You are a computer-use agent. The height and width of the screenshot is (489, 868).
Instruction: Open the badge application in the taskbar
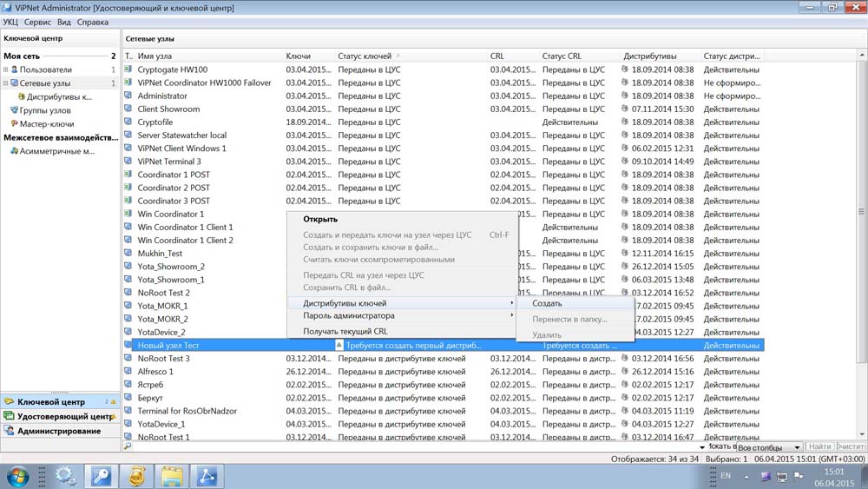coord(136,476)
